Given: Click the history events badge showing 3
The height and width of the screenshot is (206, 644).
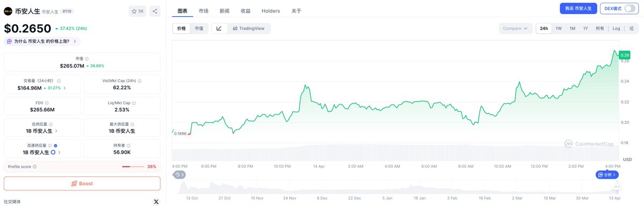Looking at the screenshot, I should (179, 175).
